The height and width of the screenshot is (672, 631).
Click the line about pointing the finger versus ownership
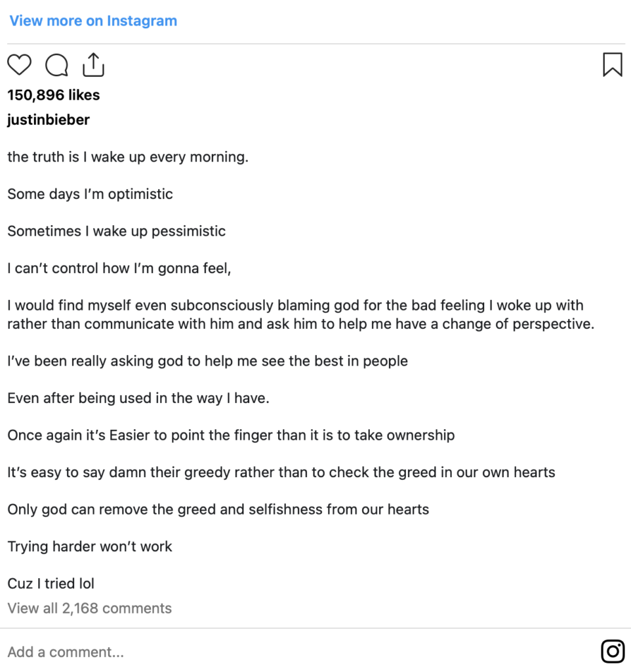231,435
